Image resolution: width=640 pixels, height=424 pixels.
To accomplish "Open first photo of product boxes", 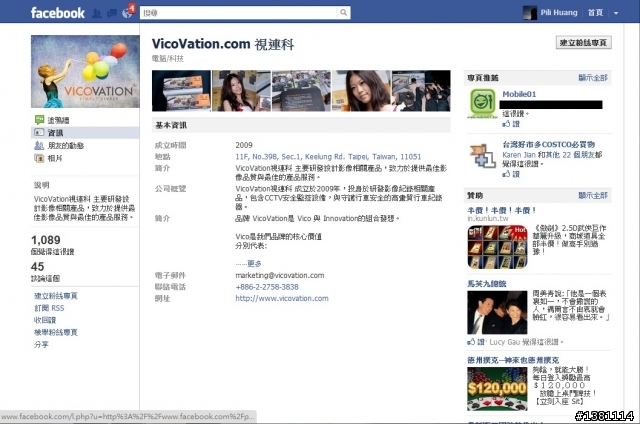I will 181,91.
